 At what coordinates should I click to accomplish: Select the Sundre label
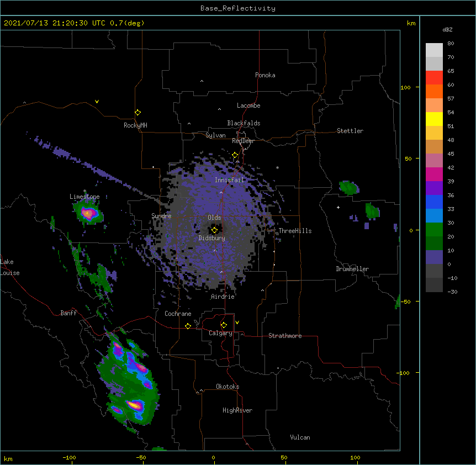[x=161, y=216]
